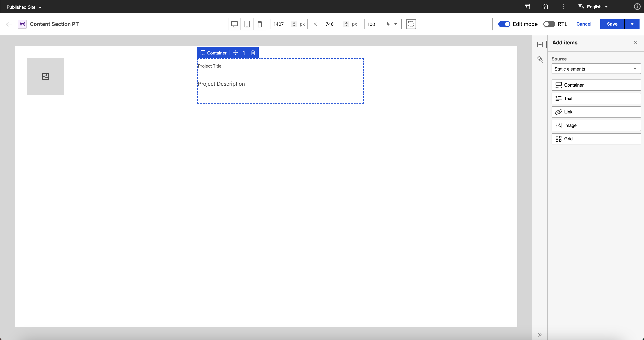The height and width of the screenshot is (340, 644).
Task: Click the rotate/reset viewport icon
Action: click(411, 24)
